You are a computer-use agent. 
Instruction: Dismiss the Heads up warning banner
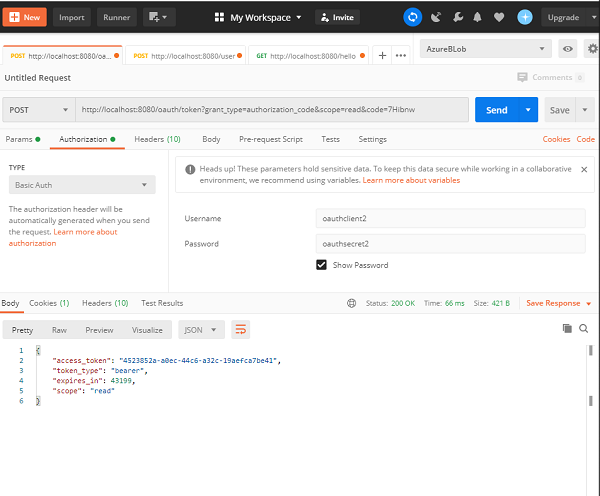coord(584,170)
